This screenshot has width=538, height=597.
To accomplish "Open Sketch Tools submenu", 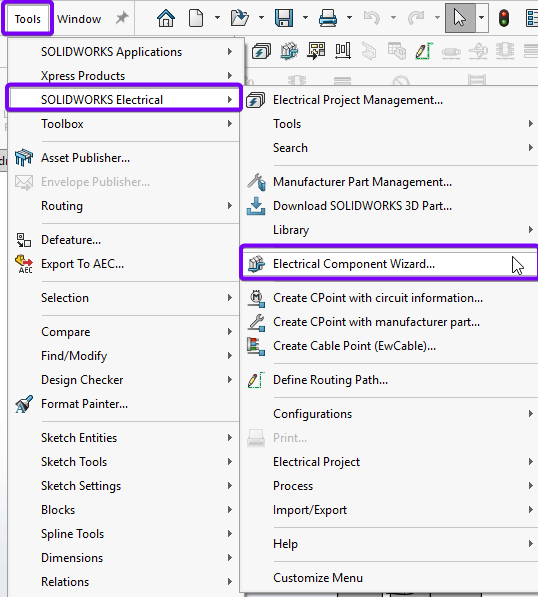I will pos(123,462).
